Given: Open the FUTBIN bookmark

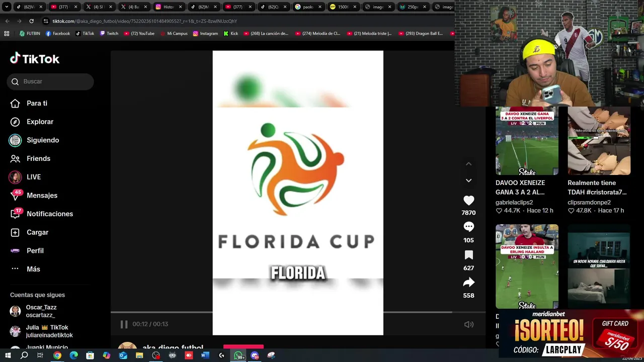Looking at the screenshot, I should click(x=30, y=34).
